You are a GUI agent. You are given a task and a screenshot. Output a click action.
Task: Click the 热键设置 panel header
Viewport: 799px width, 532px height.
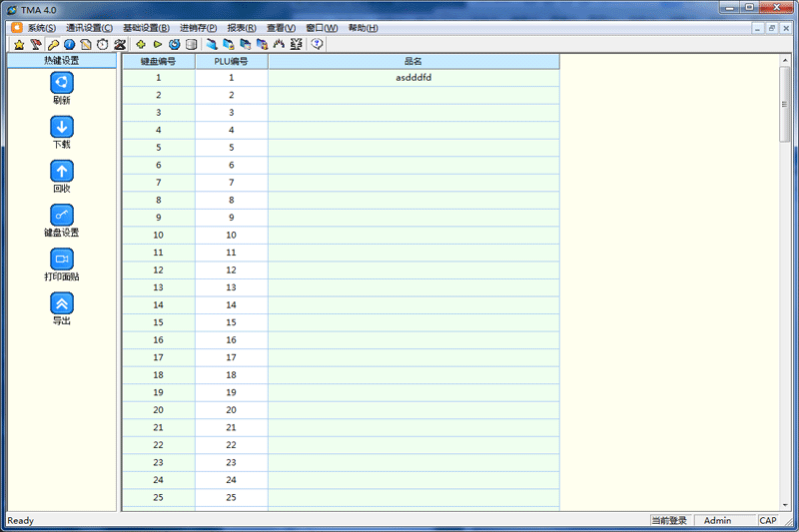62,61
